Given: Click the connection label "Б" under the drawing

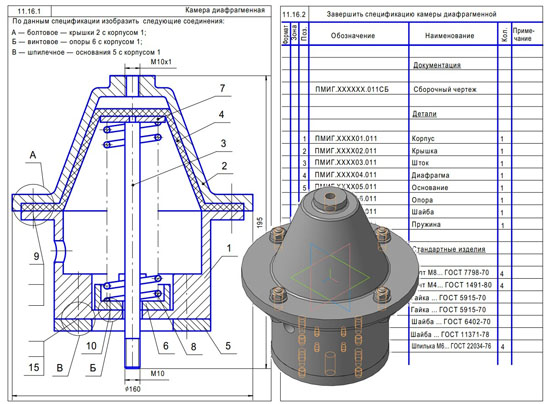Looking at the screenshot, I should [93, 368].
